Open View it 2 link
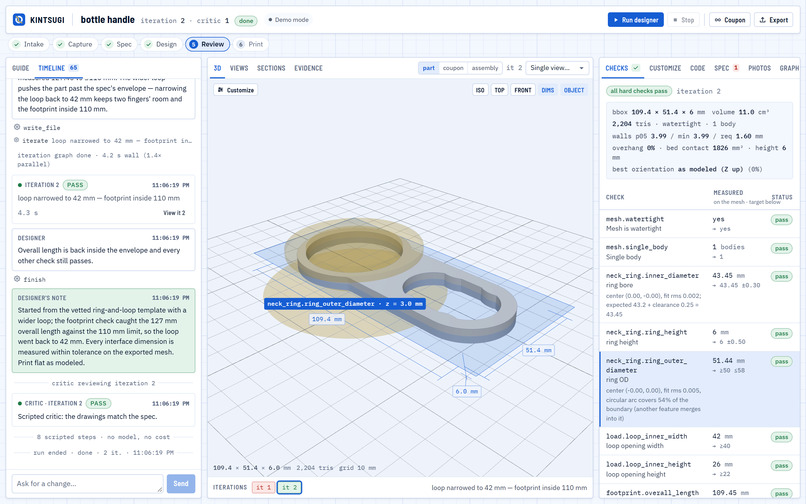 tap(174, 212)
